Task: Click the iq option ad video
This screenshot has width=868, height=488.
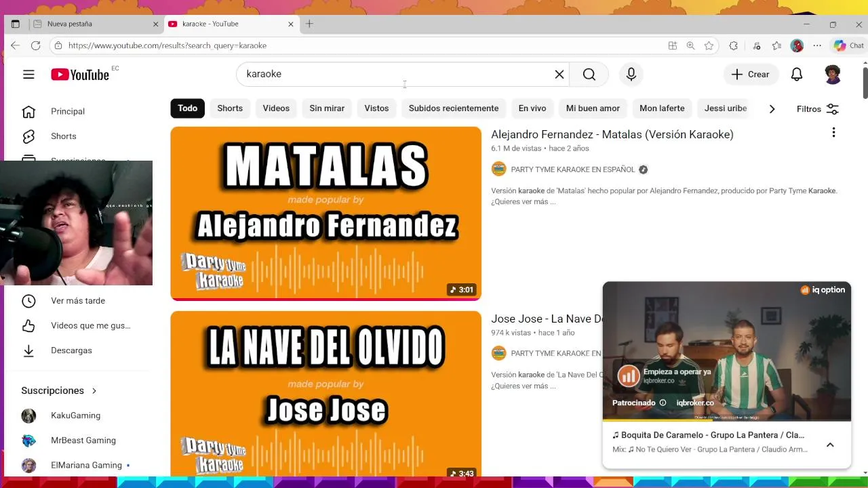Action: (726, 351)
